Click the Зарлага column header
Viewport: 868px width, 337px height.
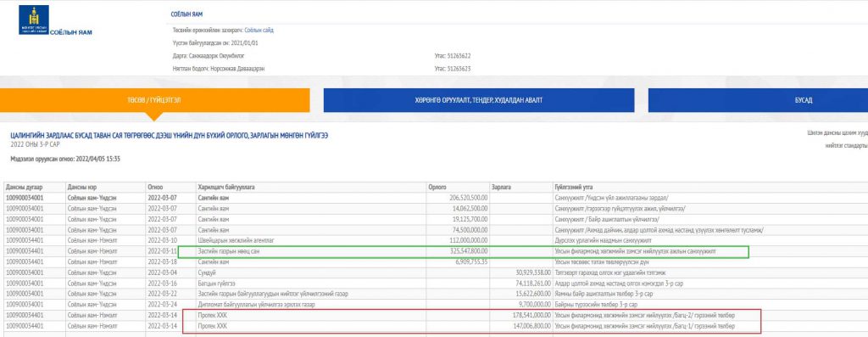(x=520, y=188)
